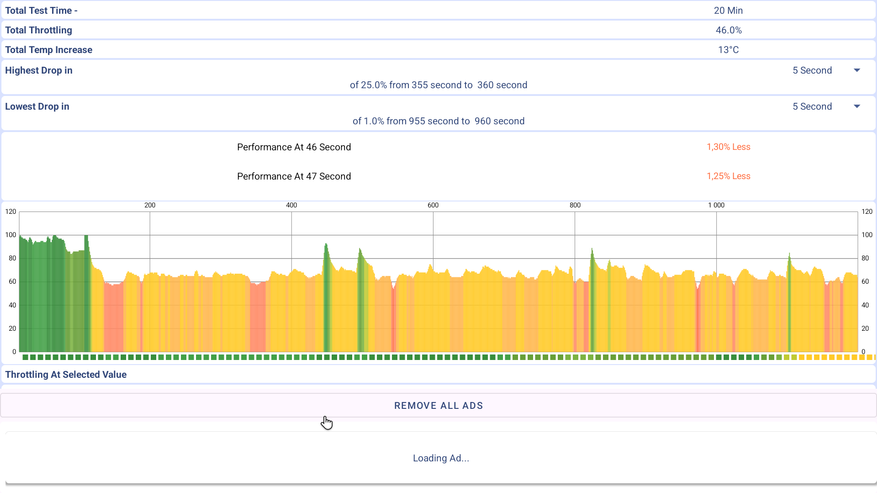Click Performance At 46 Second entry
The height and width of the screenshot is (493, 877).
(294, 147)
